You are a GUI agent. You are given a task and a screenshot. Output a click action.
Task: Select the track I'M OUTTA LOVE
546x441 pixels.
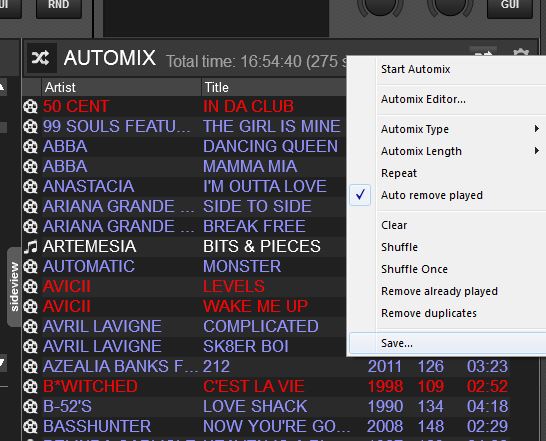point(265,186)
